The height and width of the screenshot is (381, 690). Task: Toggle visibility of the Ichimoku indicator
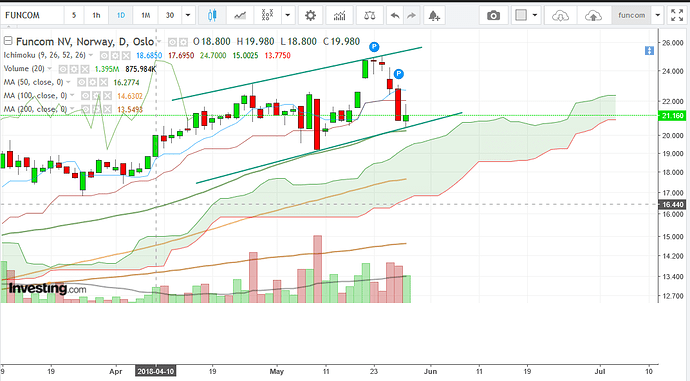[104, 55]
